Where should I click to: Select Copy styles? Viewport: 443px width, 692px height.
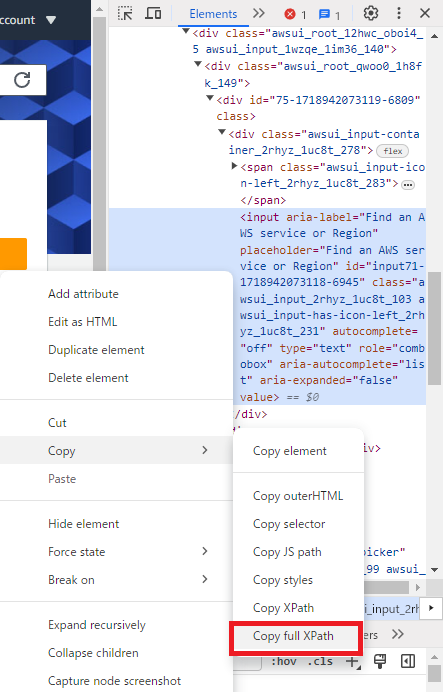283,580
